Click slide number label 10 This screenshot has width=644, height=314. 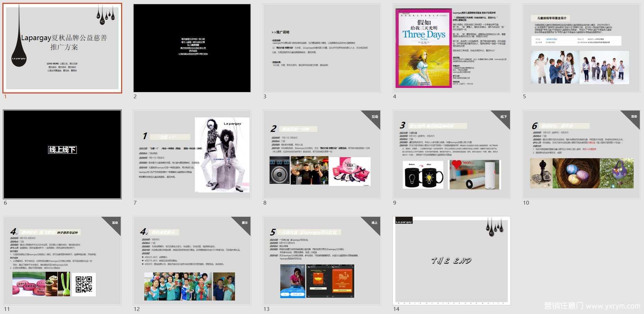(x=526, y=203)
